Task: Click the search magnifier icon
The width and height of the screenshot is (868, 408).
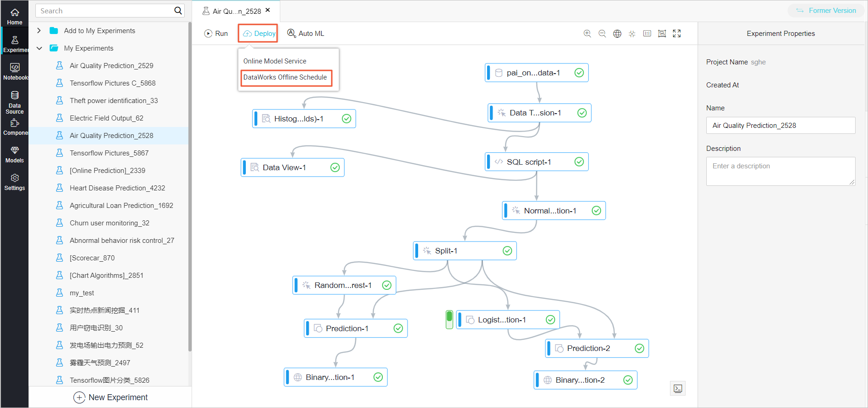Action: click(178, 11)
